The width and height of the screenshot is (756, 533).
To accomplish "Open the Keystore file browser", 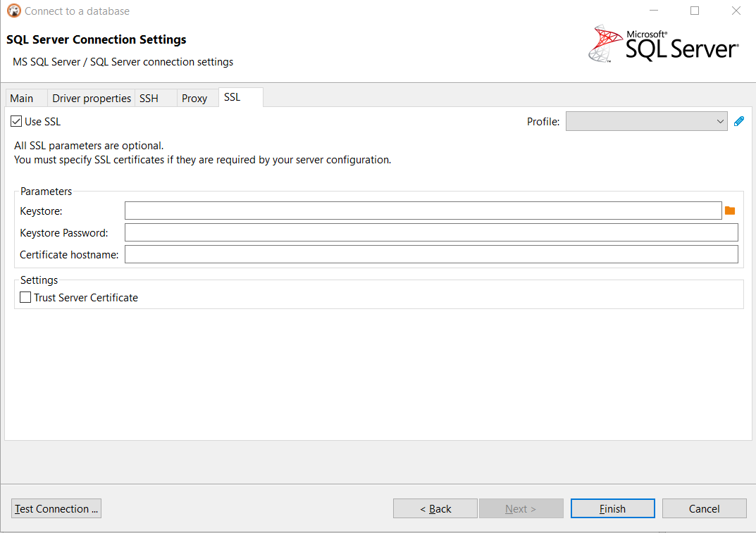I will (729, 210).
